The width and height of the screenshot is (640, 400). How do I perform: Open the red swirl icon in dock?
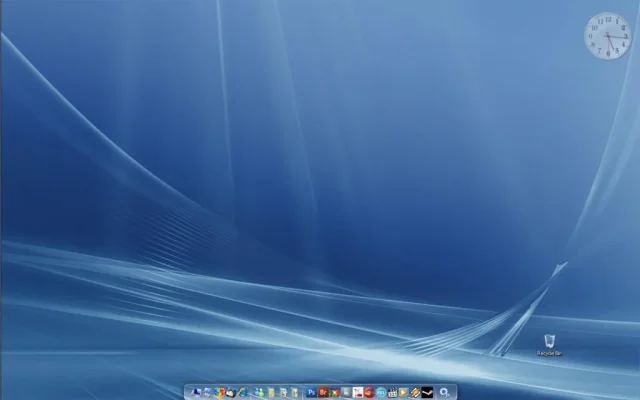369,392
